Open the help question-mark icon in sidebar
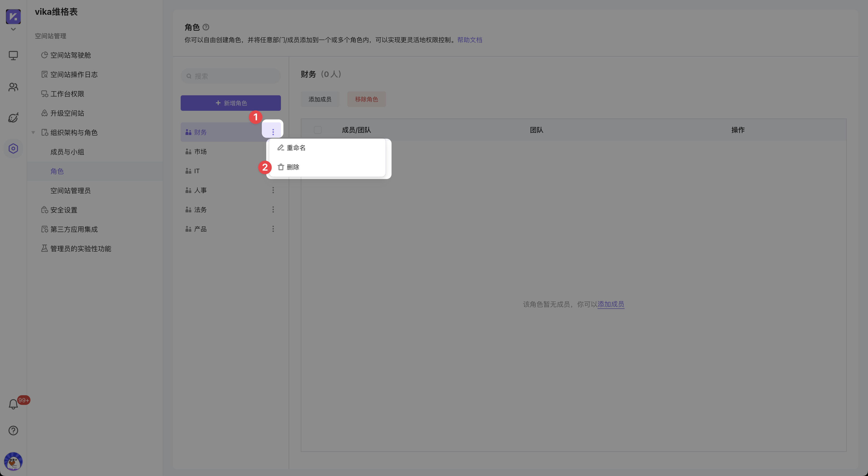Viewport: 868px width, 476px height. 13,431
